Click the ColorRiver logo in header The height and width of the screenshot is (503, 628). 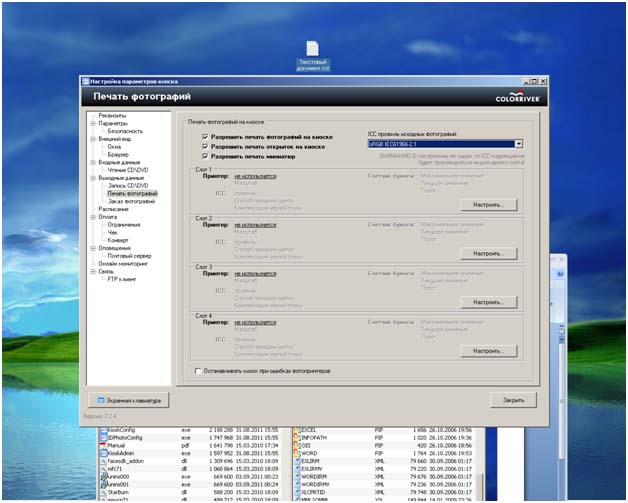[520, 98]
